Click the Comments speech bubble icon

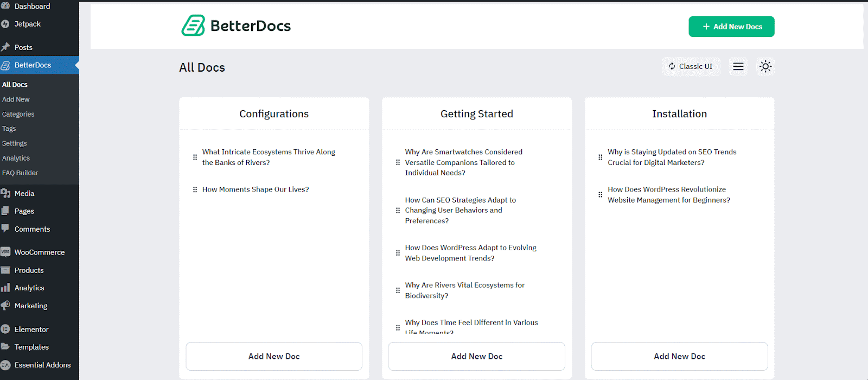tap(5, 229)
